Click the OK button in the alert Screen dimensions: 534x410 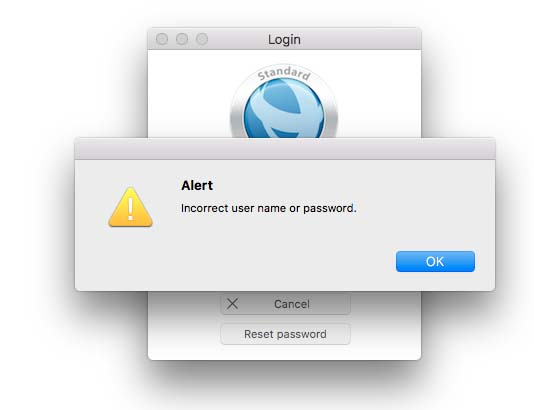(x=435, y=262)
